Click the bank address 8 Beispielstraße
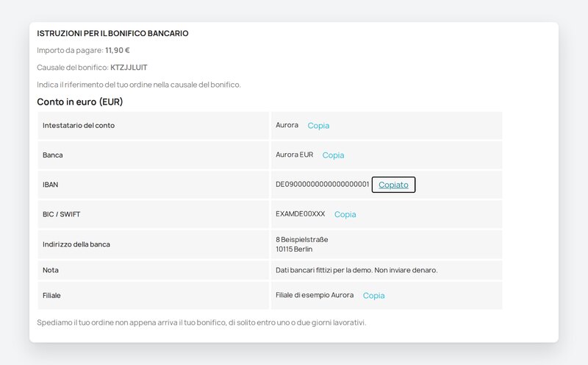The image size is (588, 365). pyautogui.click(x=302, y=240)
